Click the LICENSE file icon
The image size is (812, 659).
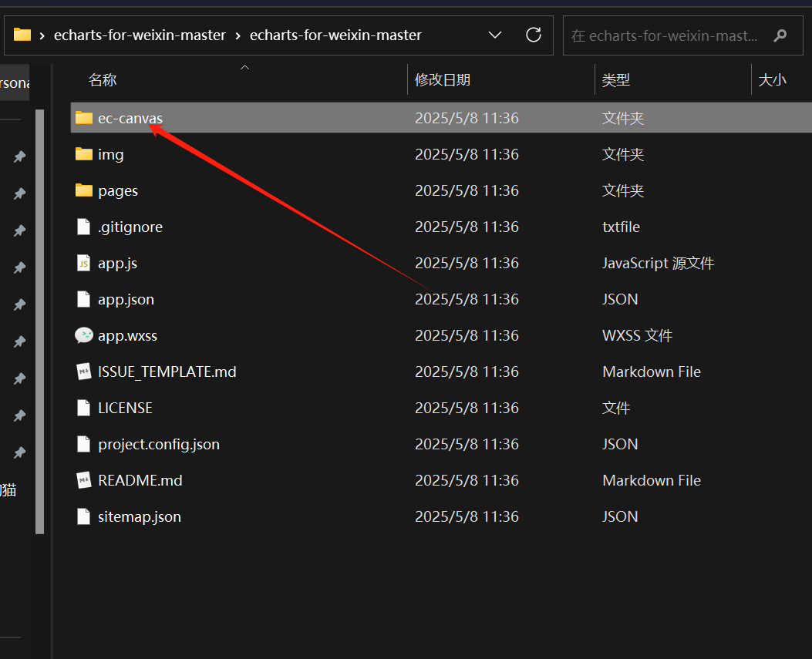tap(83, 408)
